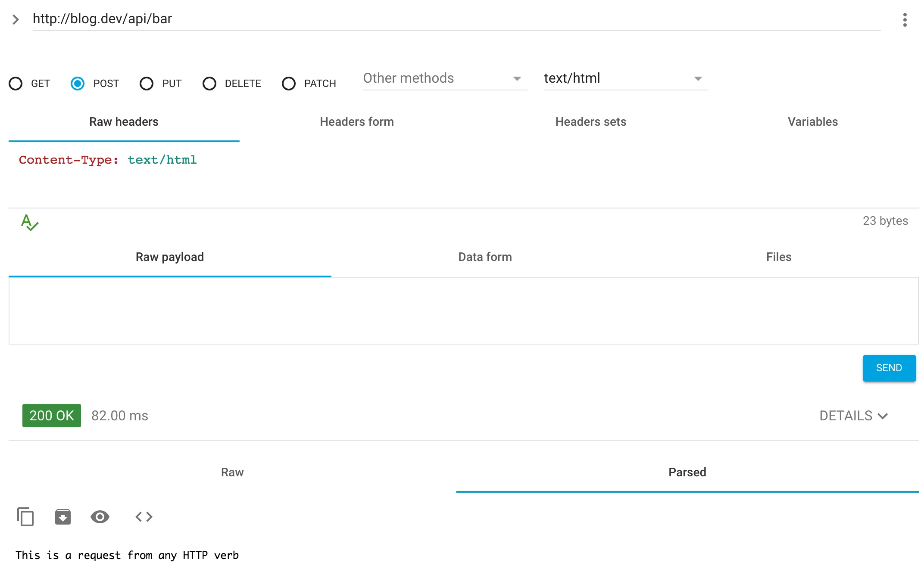Select the GET method radio button
This screenshot has height=584, width=924.
tap(16, 84)
